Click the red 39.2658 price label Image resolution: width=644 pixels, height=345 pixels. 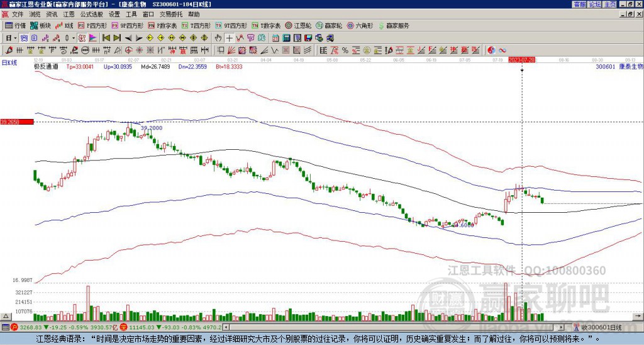pos(16,122)
